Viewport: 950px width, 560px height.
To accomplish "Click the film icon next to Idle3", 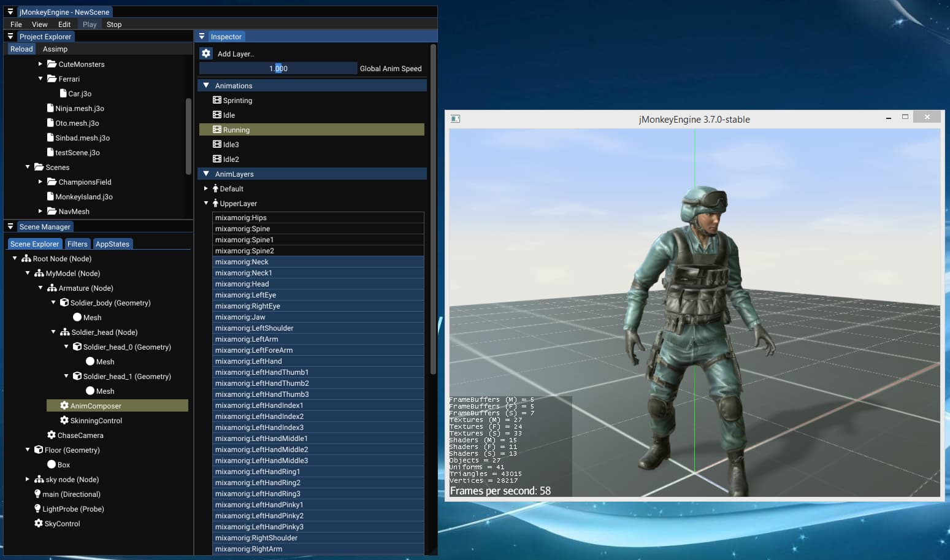I will tap(217, 144).
